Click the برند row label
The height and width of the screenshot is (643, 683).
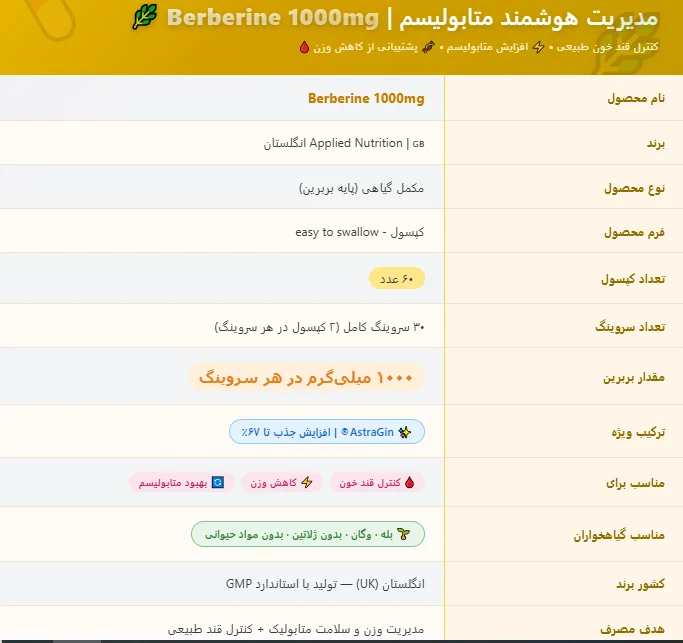[x=656, y=143]
